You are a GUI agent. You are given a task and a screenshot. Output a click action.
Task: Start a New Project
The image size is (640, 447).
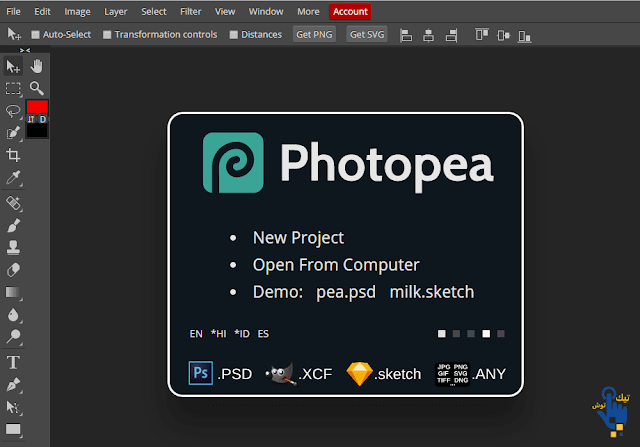pos(298,238)
